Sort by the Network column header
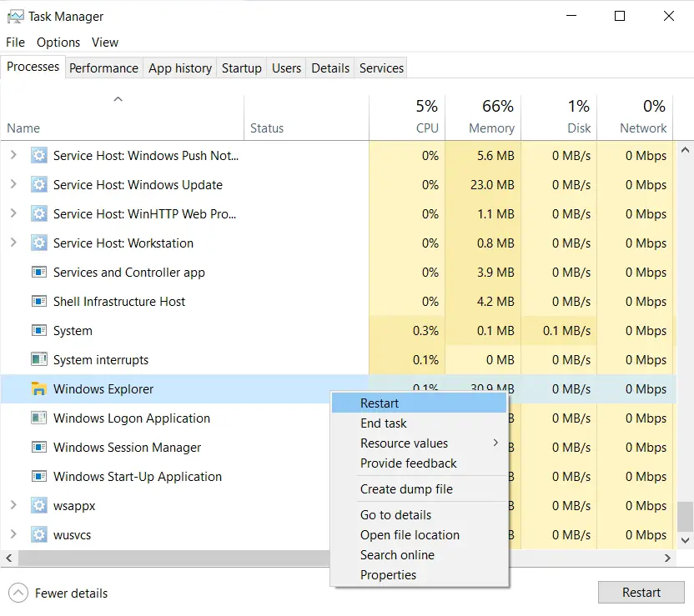This screenshot has height=616, width=694. click(x=635, y=118)
